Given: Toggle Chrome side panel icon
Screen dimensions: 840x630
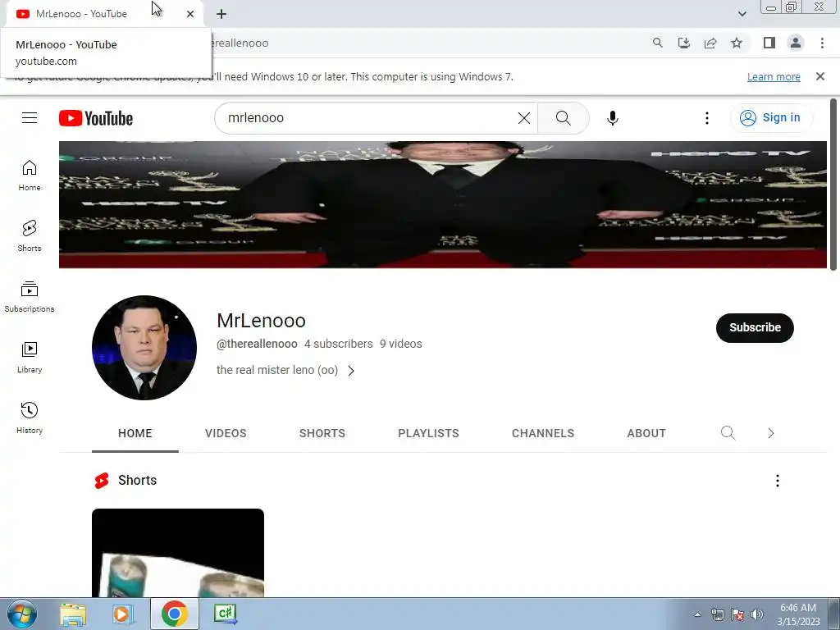Looking at the screenshot, I should point(769,43).
